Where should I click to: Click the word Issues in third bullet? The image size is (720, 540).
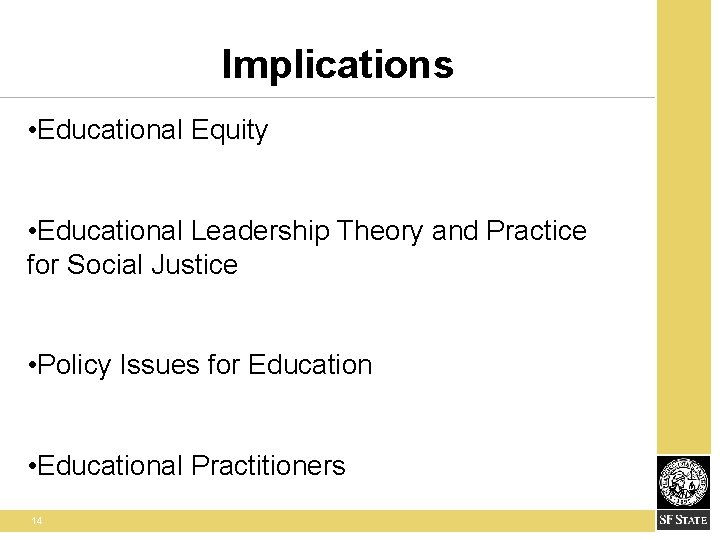pos(160,365)
